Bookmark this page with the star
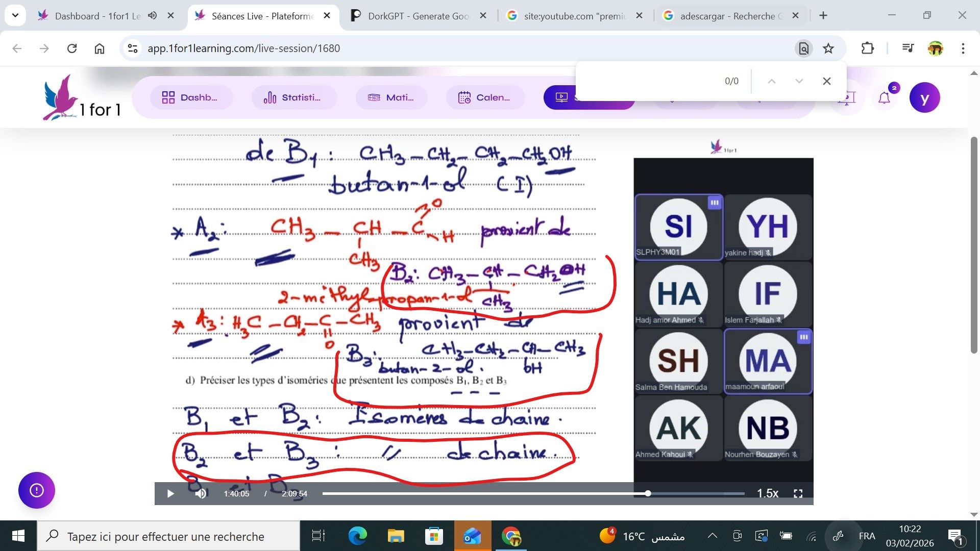980x551 pixels. tap(828, 48)
